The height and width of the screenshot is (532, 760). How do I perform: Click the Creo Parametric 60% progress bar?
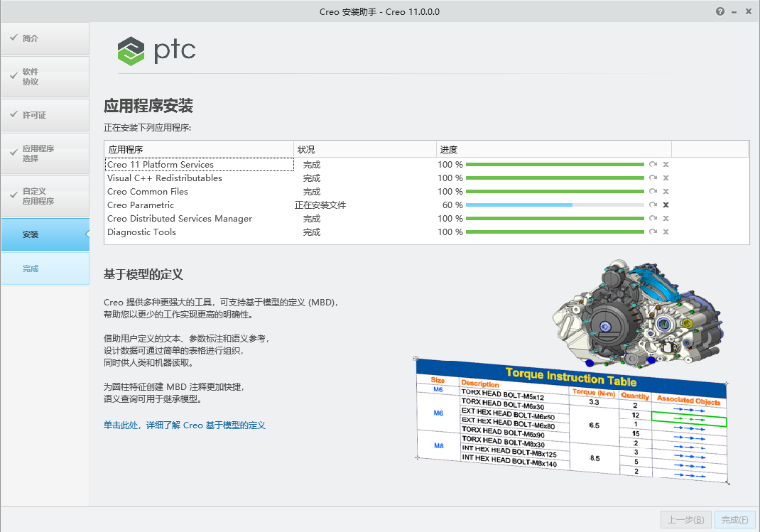tap(555, 205)
